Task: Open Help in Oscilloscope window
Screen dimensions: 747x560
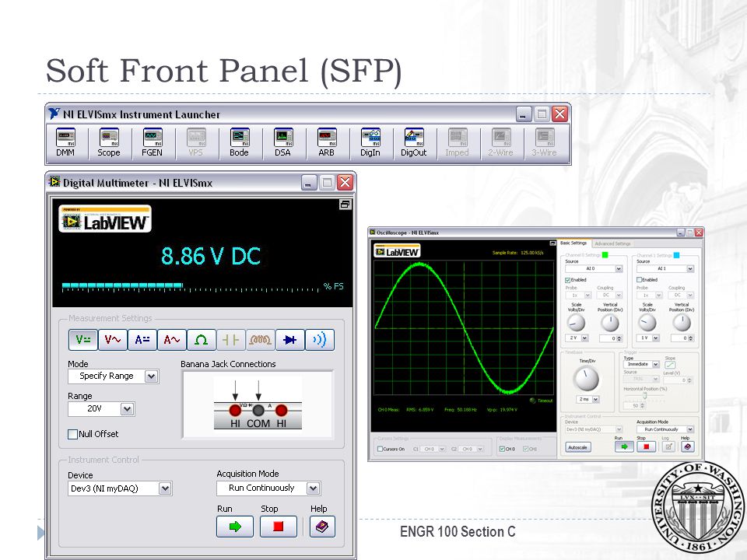Action: (x=687, y=446)
